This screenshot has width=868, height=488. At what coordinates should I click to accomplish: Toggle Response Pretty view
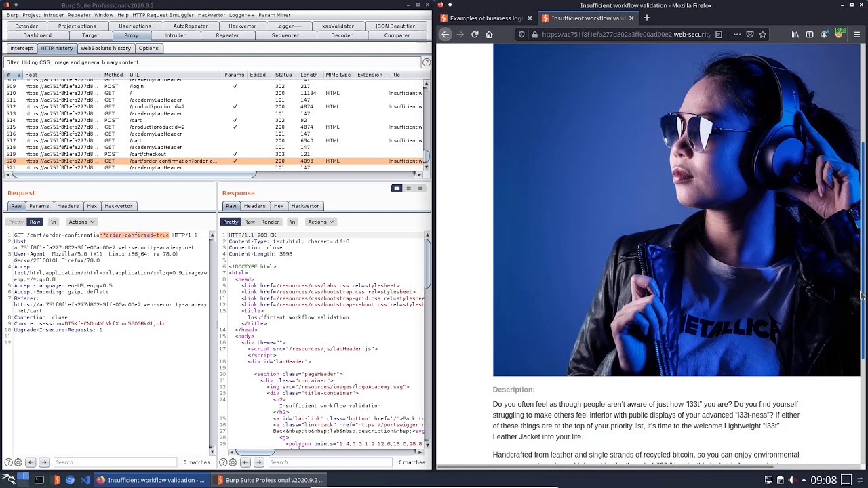[231, 222]
